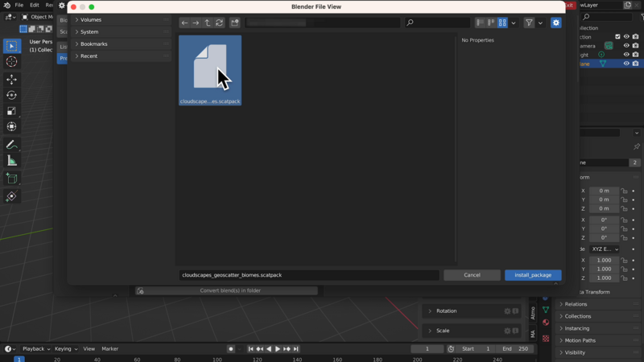The width and height of the screenshot is (644, 362).
Task: Select the Measure tool
Action: [x=11, y=161]
